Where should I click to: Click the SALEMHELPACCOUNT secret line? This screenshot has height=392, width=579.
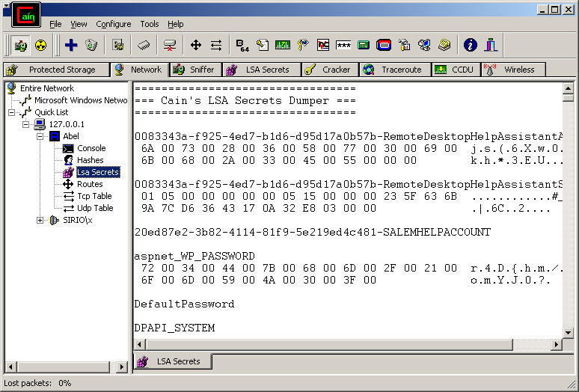click(x=313, y=232)
